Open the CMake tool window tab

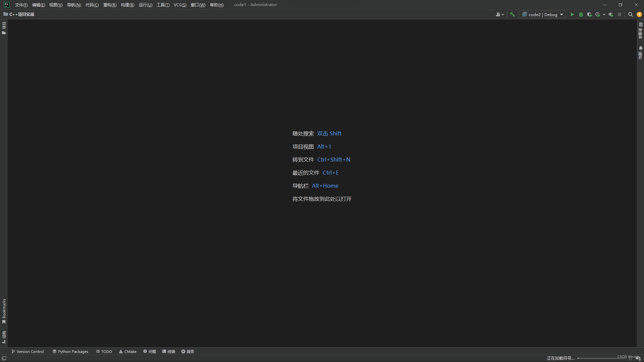click(128, 352)
